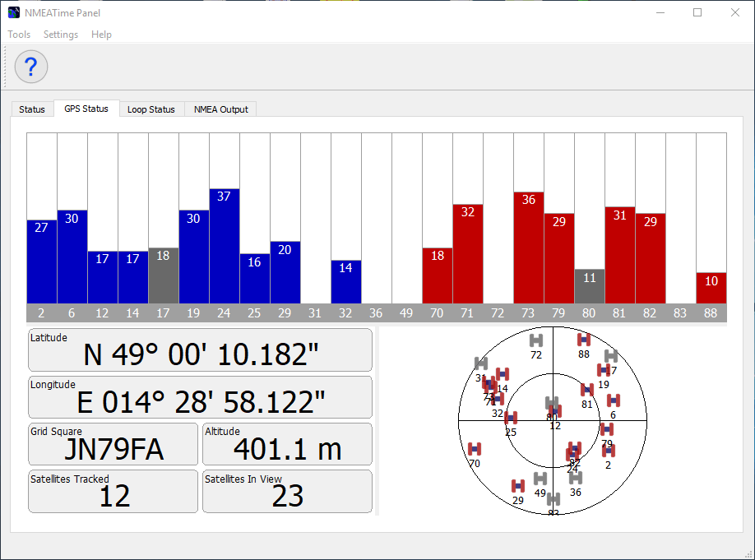
Task: Click satellite 6 marker in sky view
Action: pos(614,400)
